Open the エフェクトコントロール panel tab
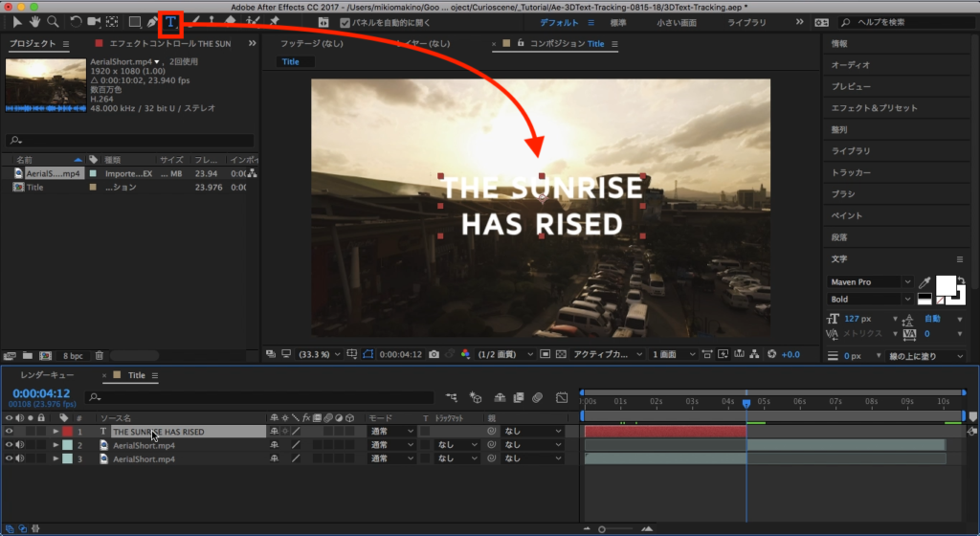Image resolution: width=980 pixels, height=536 pixels. pos(168,44)
